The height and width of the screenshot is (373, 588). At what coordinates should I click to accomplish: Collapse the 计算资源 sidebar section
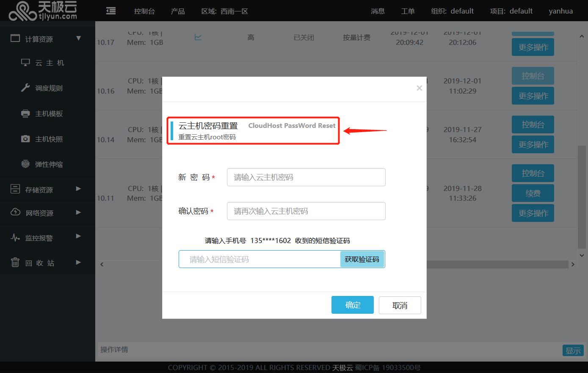point(78,39)
